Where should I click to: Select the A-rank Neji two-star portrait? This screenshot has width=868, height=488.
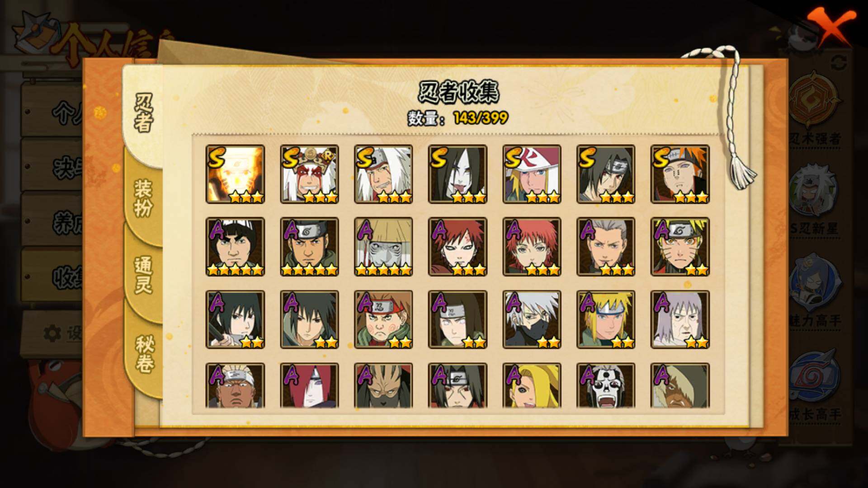tap(458, 319)
